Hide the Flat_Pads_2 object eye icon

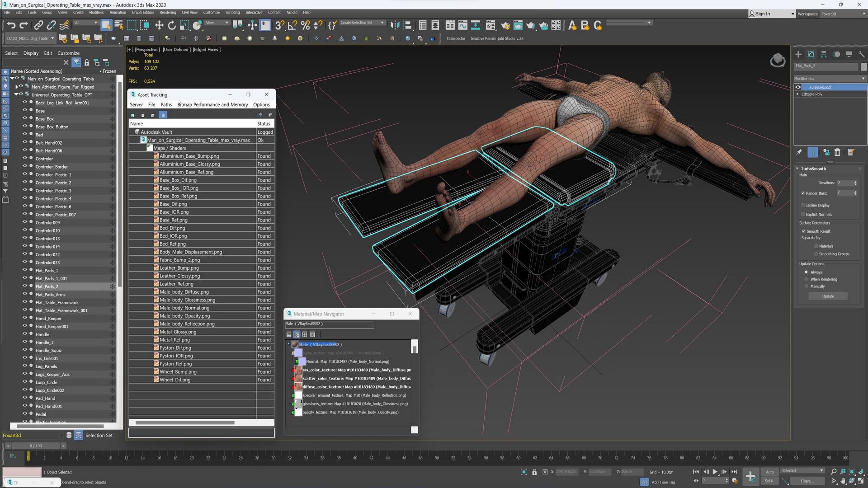[x=25, y=286]
